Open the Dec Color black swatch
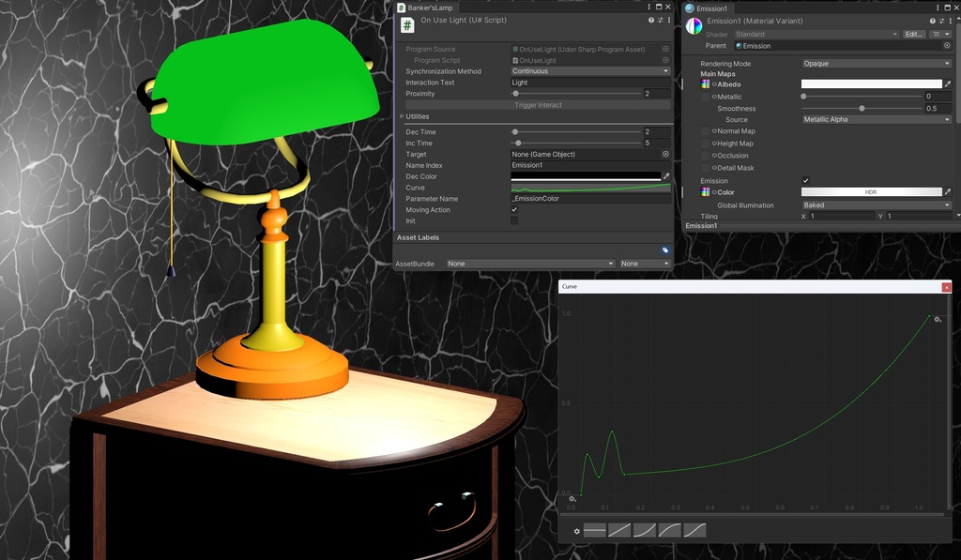The height and width of the screenshot is (560, 961). click(586, 176)
